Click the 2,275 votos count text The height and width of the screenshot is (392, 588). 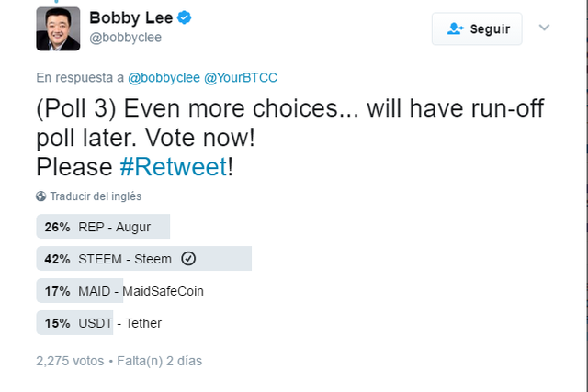(70, 361)
